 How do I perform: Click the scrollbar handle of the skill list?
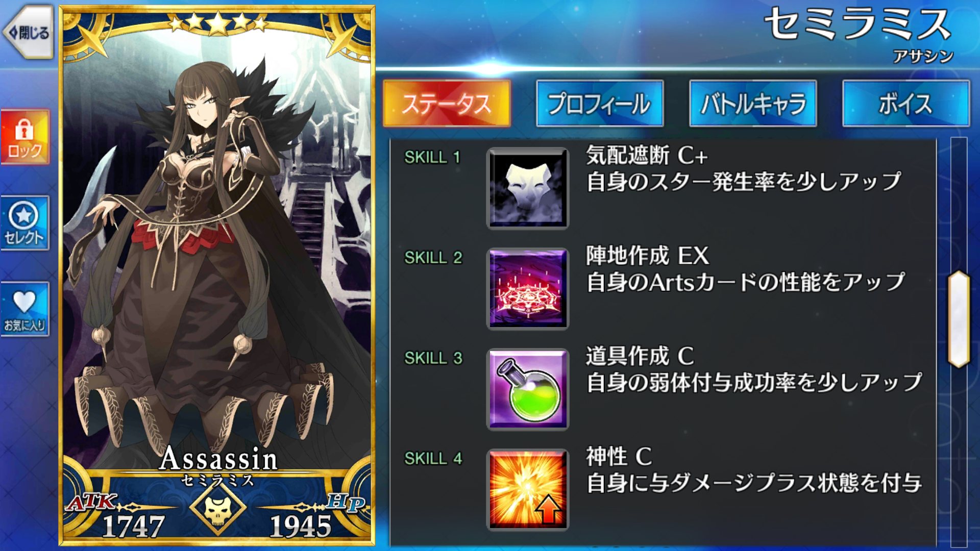pyautogui.click(x=959, y=319)
